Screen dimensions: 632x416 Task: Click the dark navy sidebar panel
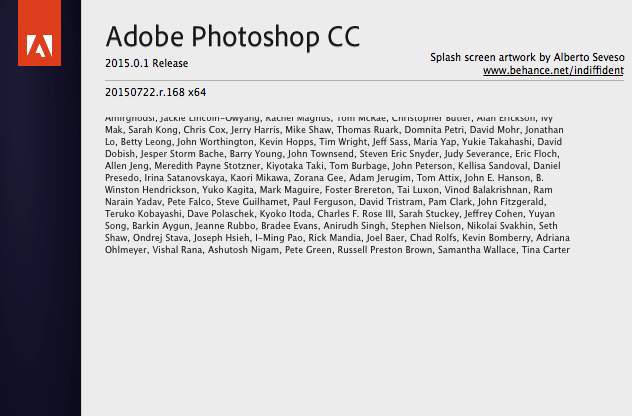pos(40,242)
